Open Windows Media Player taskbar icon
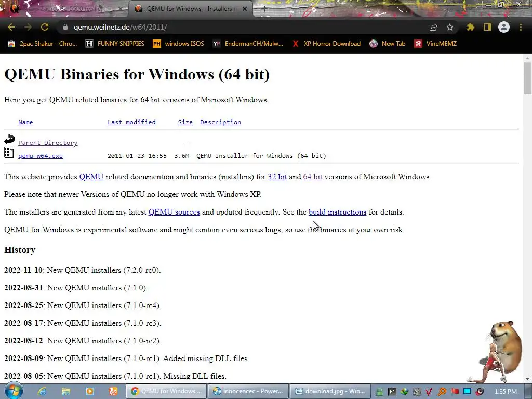Screen dimensions: 532x399 [89, 391]
